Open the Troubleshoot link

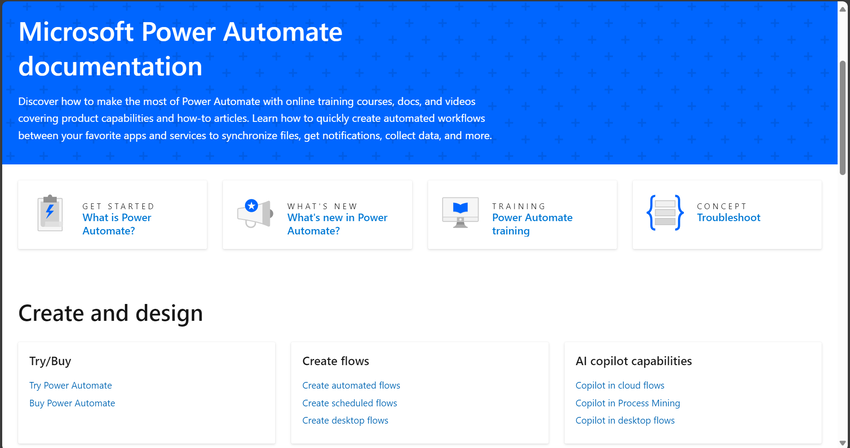[729, 217]
